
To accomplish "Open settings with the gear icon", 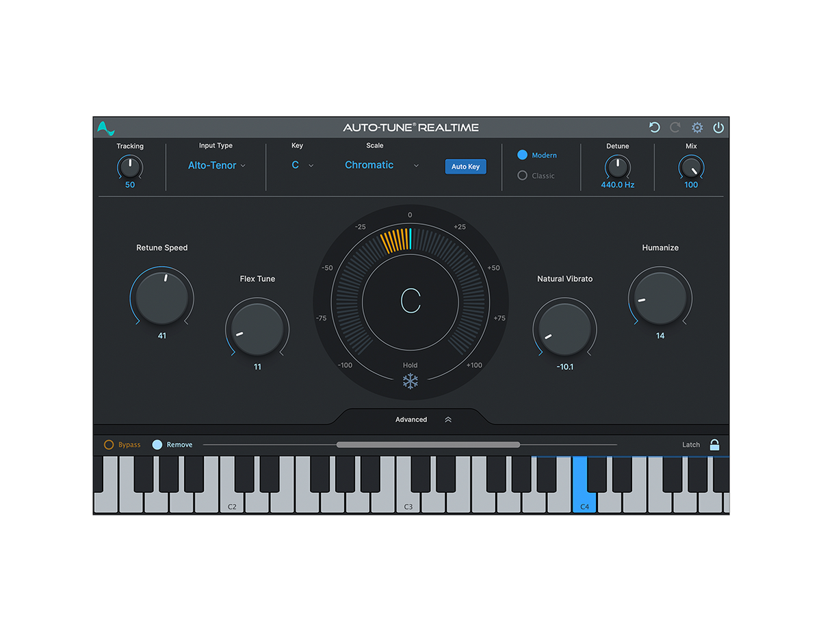I will pyautogui.click(x=697, y=128).
